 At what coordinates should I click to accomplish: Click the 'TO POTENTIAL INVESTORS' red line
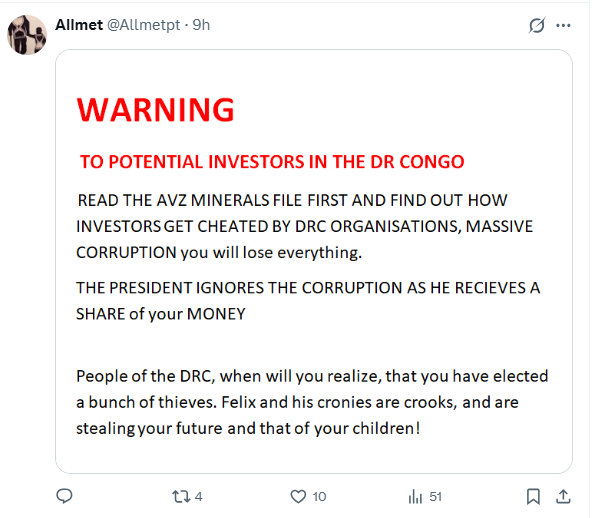click(272, 161)
